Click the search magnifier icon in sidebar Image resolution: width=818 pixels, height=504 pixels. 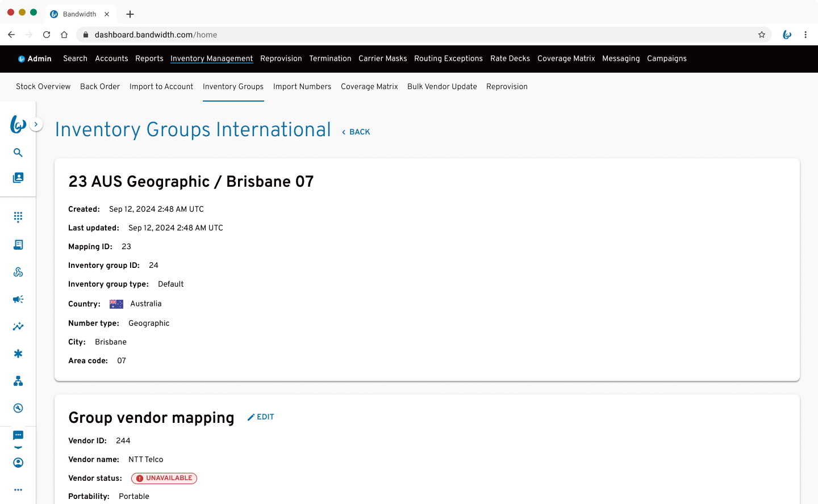[18, 153]
